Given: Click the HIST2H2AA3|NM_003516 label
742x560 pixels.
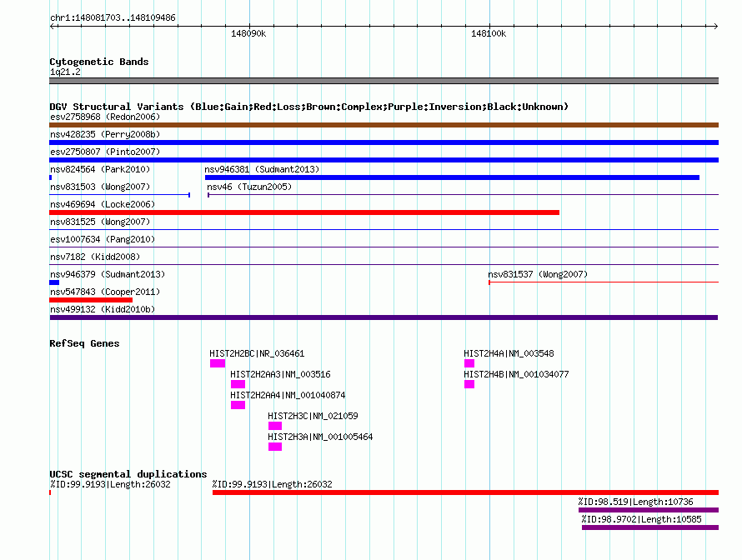Looking at the screenshot, I should coord(280,374).
